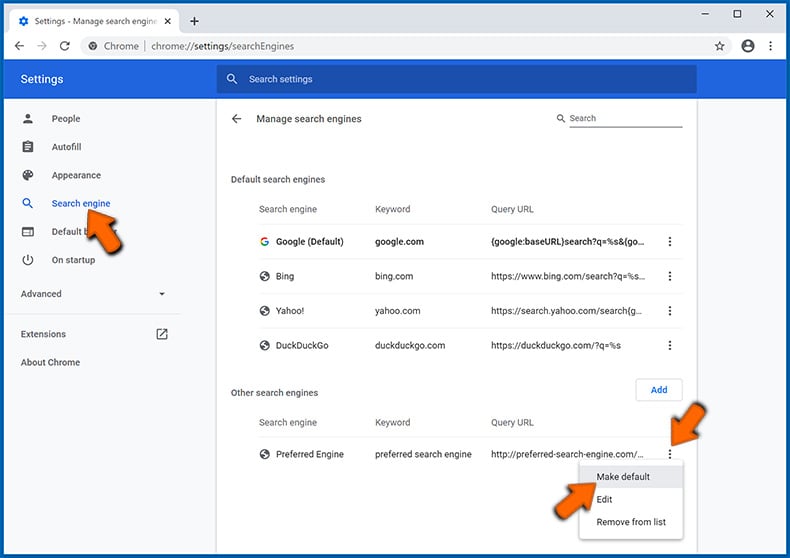The image size is (790, 558).
Task: Choose Make default from context menu
Action: point(631,476)
